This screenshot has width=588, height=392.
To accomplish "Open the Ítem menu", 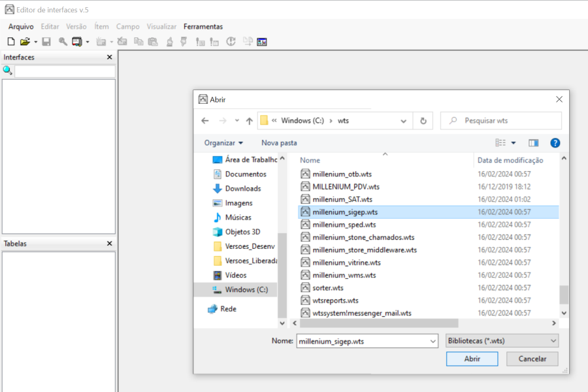I will click(101, 27).
